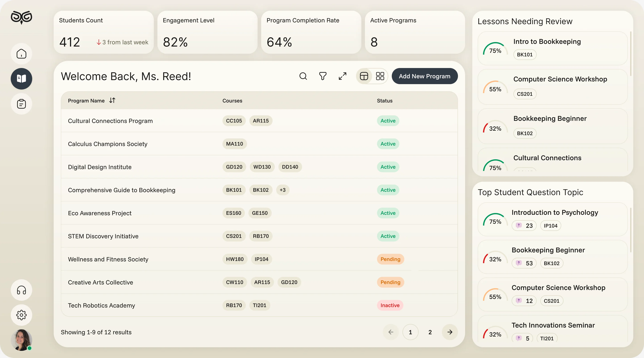Switch to grid layout view
The width and height of the screenshot is (644, 358).
click(x=380, y=76)
